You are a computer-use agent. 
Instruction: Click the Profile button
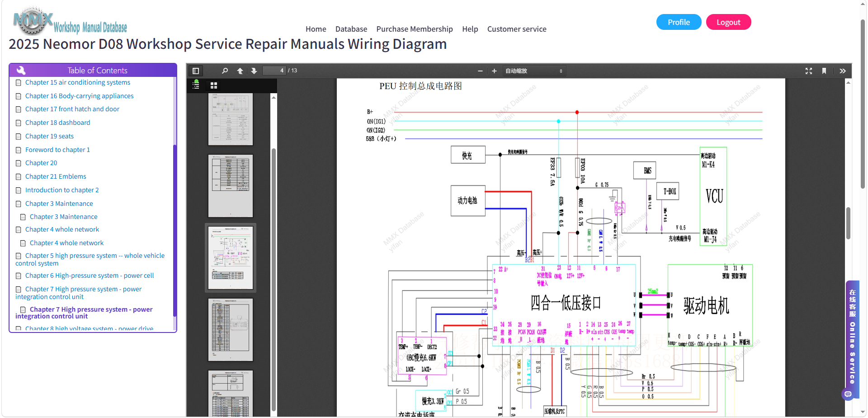679,22
